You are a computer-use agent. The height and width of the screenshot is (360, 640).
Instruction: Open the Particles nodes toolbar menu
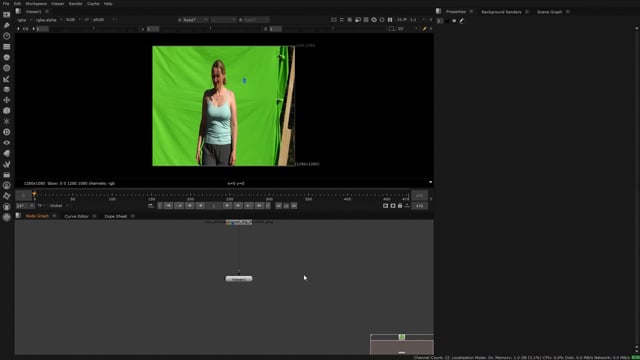[x=7, y=121]
